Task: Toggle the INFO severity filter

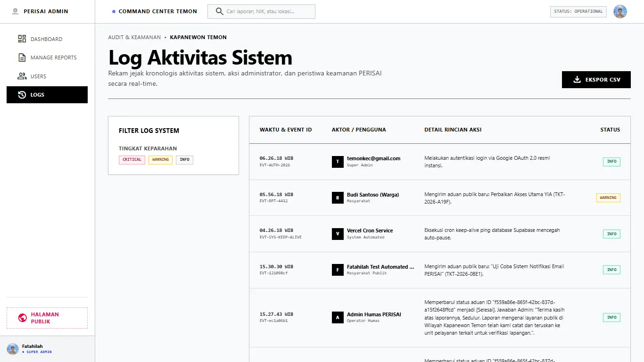Action: click(x=185, y=160)
